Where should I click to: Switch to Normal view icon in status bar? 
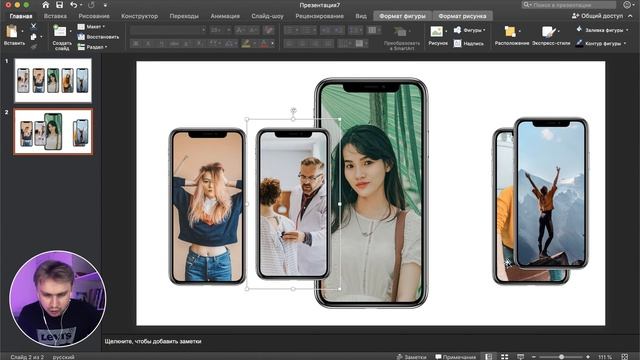click(x=489, y=357)
